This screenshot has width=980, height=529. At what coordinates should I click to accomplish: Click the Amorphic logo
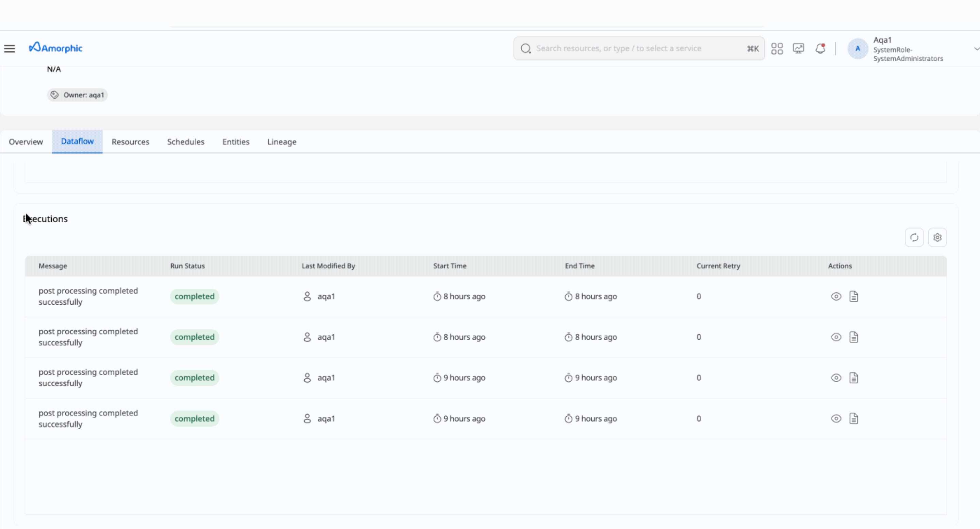click(55, 48)
